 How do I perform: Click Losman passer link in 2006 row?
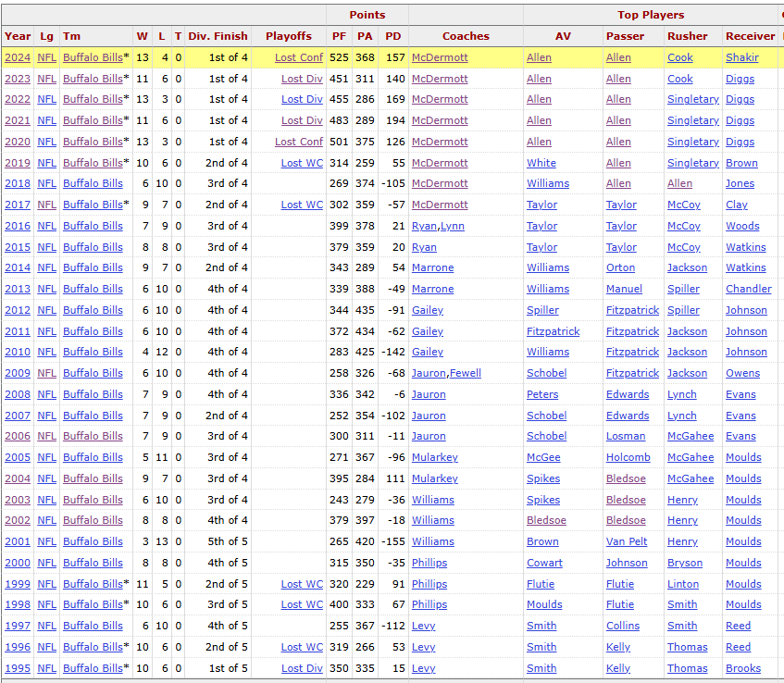(626, 437)
